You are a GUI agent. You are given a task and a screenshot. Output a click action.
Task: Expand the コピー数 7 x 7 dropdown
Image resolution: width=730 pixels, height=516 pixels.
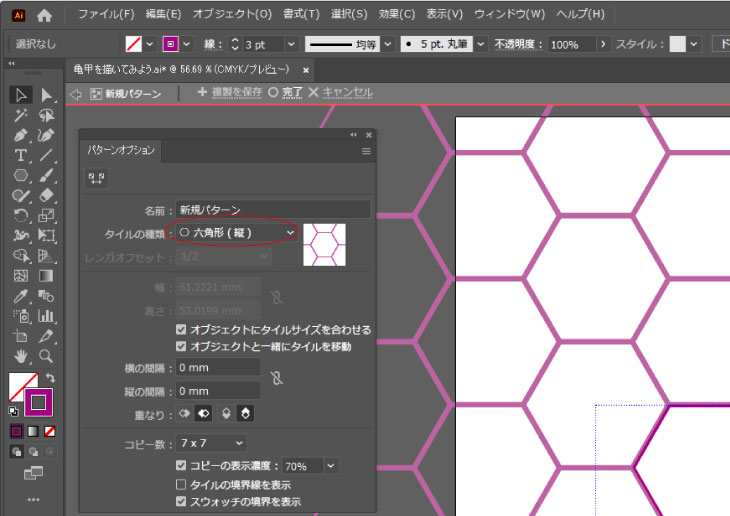(211, 442)
